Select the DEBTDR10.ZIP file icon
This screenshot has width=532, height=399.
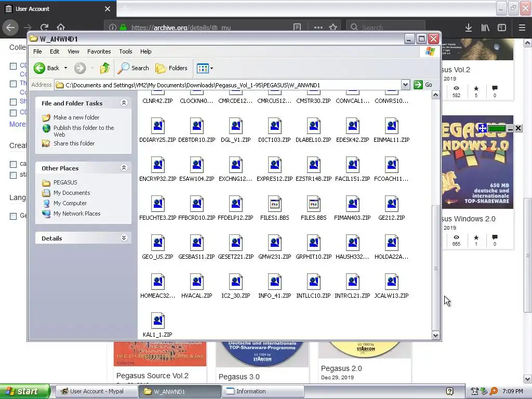tap(197, 126)
